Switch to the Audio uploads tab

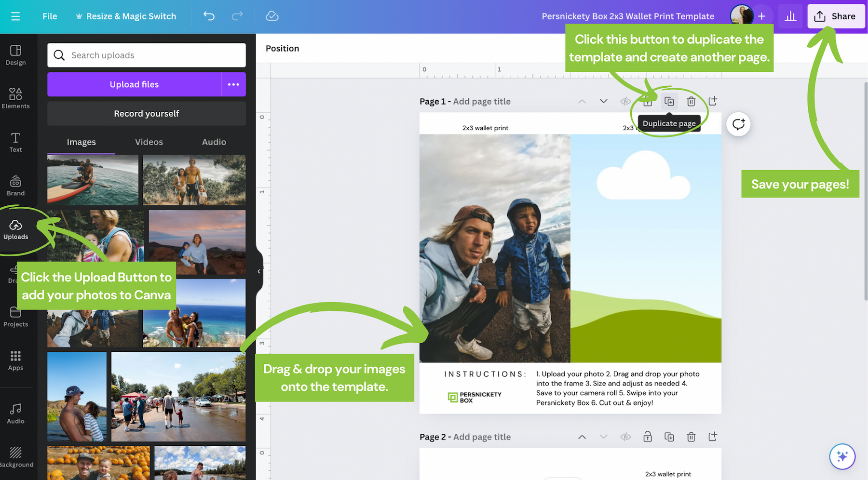[x=214, y=142]
